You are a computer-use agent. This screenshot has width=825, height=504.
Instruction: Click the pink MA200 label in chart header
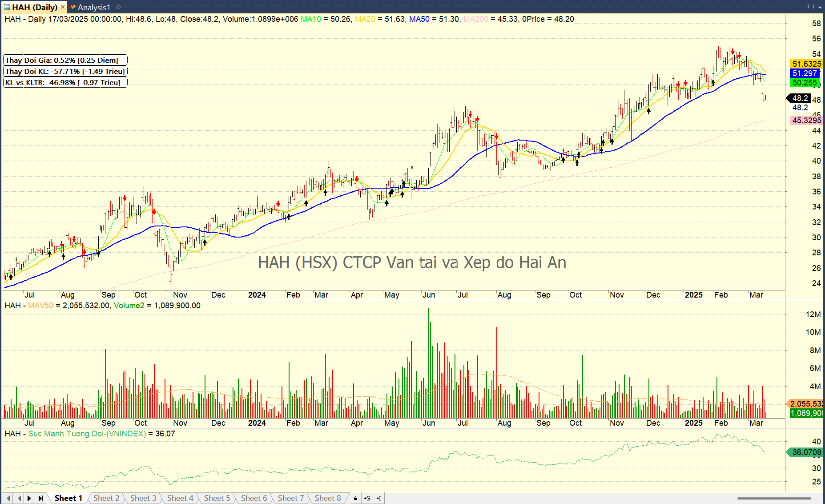point(476,19)
